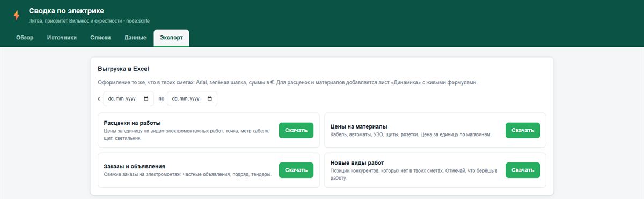Open the Источники tab
644x199 pixels.
[62, 38]
